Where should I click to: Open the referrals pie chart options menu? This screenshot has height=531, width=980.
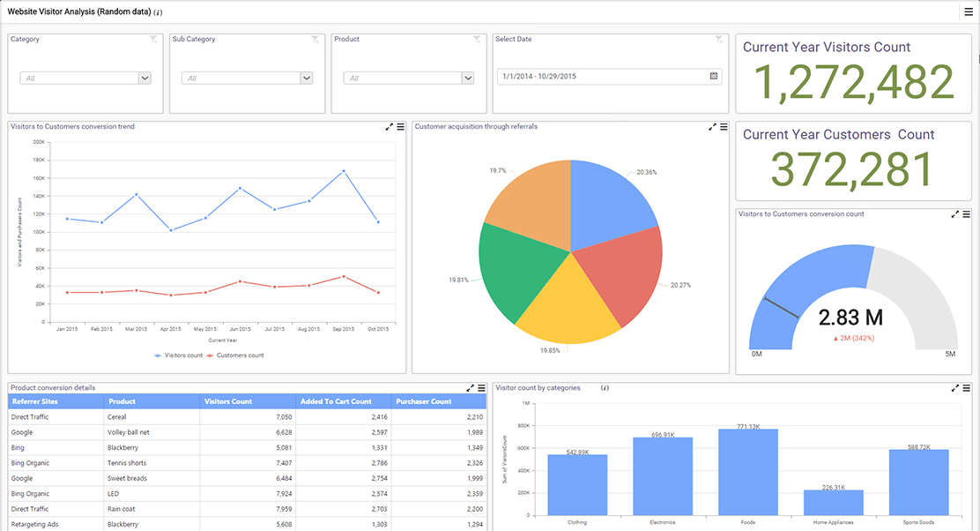724,126
